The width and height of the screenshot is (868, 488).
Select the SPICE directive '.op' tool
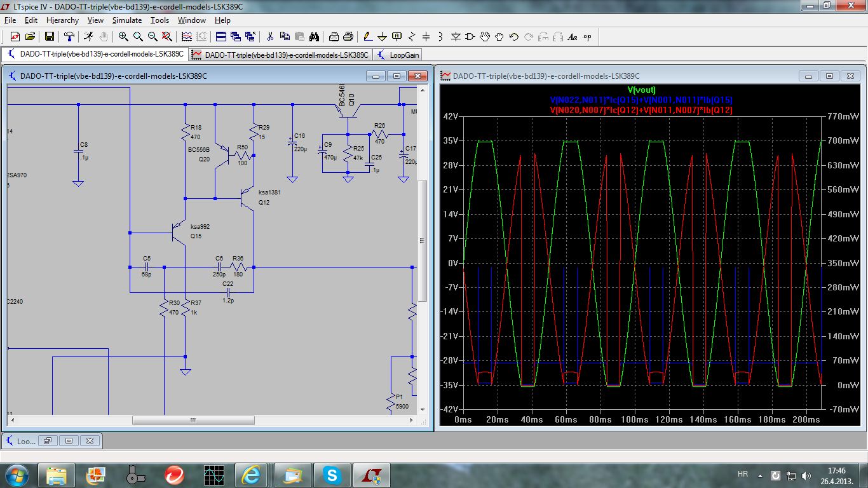tap(587, 36)
